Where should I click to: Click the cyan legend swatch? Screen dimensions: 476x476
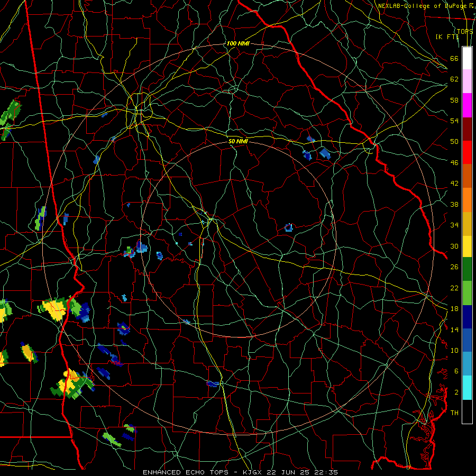(x=467, y=388)
